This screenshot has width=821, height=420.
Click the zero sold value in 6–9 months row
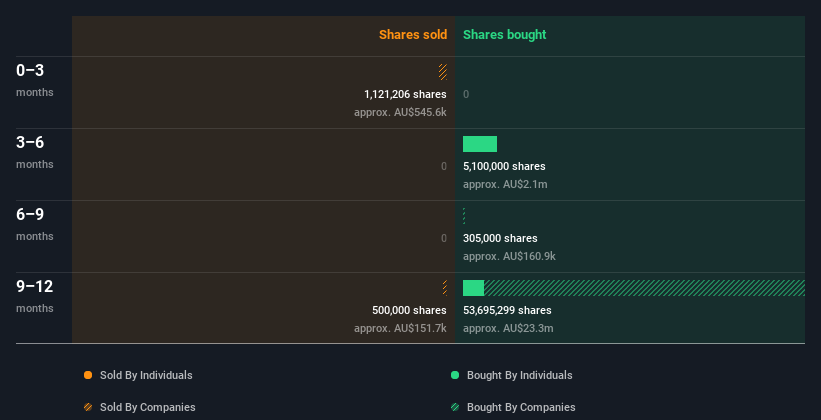click(444, 238)
